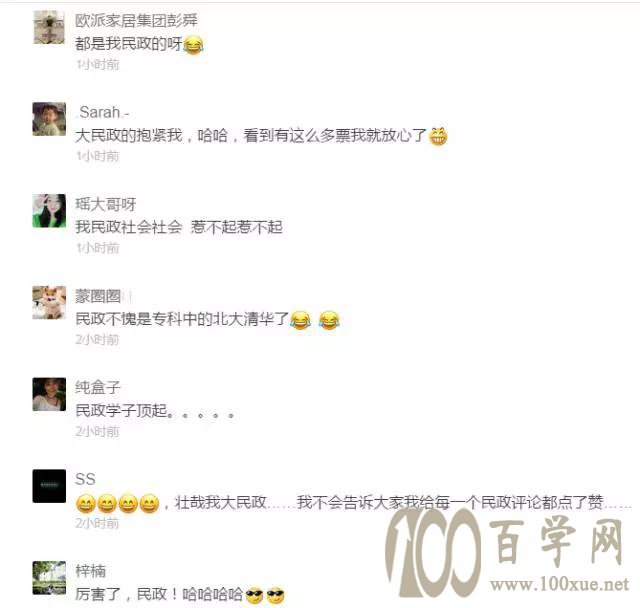Click username 欧派家居集团彭舜
Screen dimensions: 640x608
(136, 20)
